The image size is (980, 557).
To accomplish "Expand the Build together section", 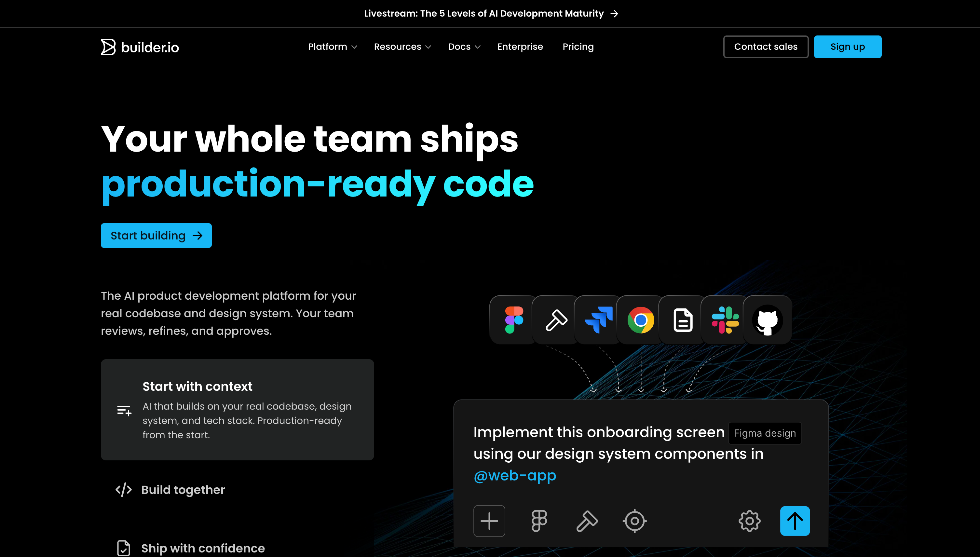I will click(183, 490).
